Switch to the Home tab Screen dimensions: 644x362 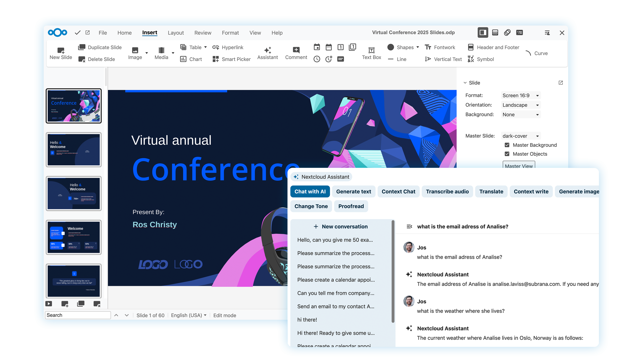pyautogui.click(x=125, y=33)
